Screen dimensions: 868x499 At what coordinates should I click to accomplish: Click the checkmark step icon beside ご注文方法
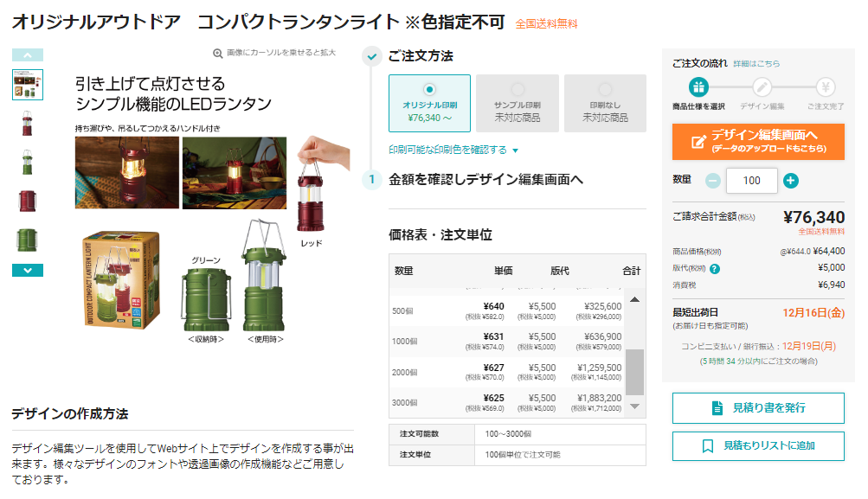tap(372, 56)
